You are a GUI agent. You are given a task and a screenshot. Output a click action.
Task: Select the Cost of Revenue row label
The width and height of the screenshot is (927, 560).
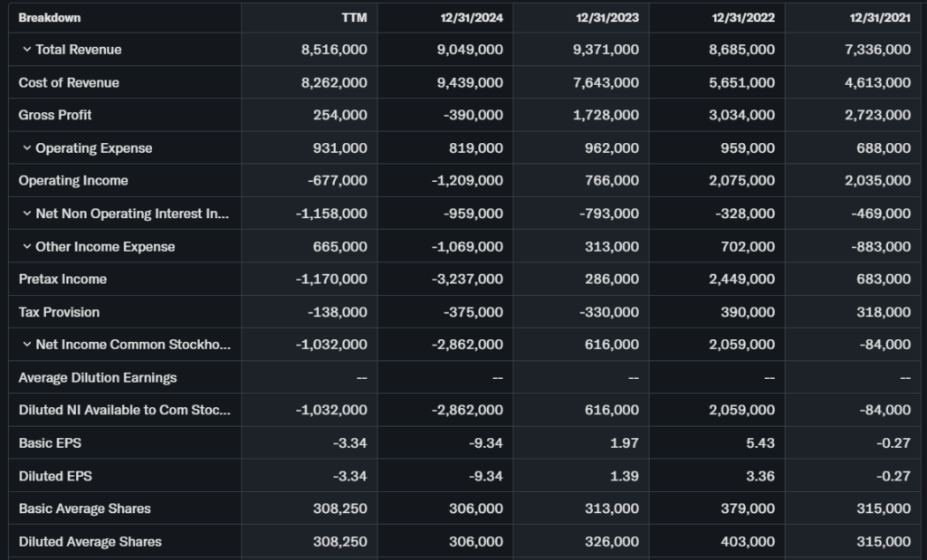click(69, 82)
